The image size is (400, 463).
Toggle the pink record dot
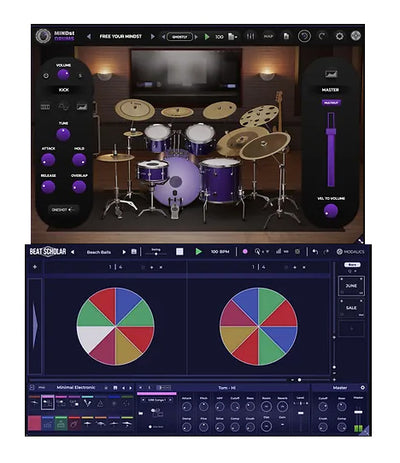(245, 252)
